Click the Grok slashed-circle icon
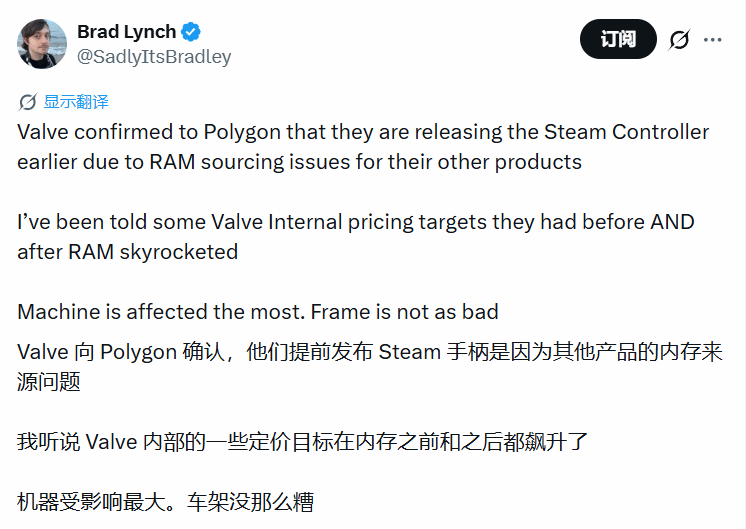This screenshot has height=529, width=746. (679, 40)
